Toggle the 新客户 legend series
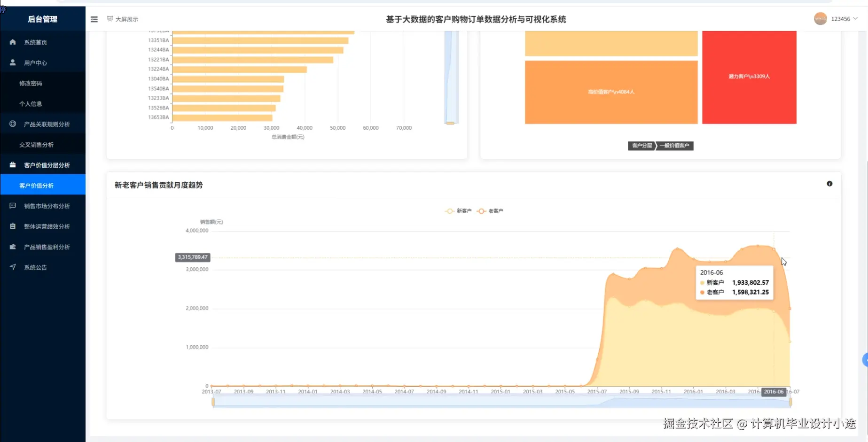The width and height of the screenshot is (868, 442). 458,211
